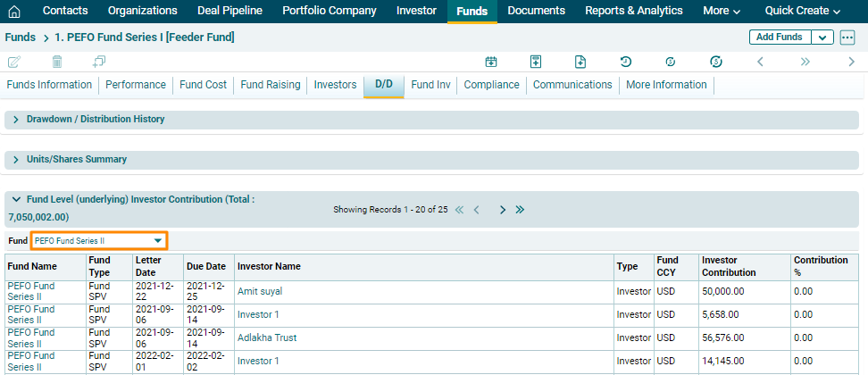Open the Add Funds dropdown arrow
The height and width of the screenshot is (375, 868).
[822, 37]
